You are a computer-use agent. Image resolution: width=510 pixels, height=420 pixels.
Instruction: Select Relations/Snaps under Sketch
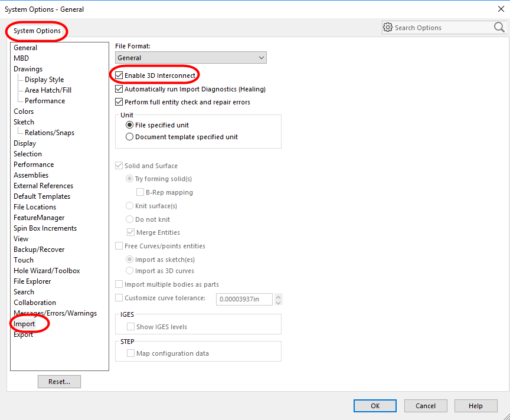pyautogui.click(x=50, y=133)
